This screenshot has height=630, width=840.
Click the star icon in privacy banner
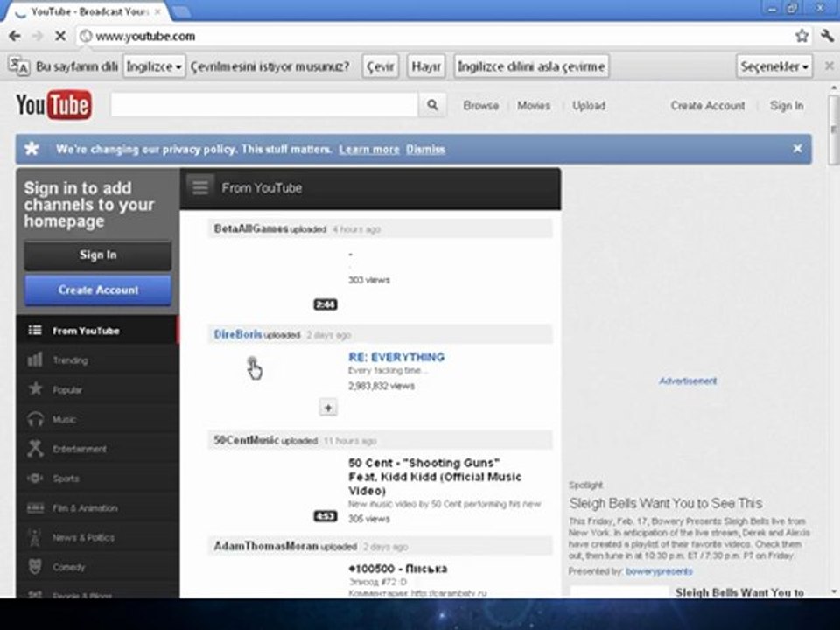31,149
